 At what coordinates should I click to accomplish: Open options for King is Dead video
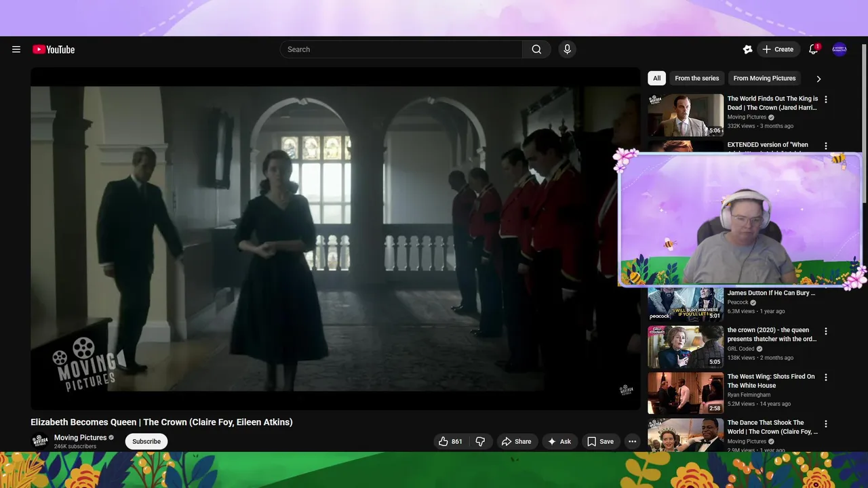pos(825,100)
